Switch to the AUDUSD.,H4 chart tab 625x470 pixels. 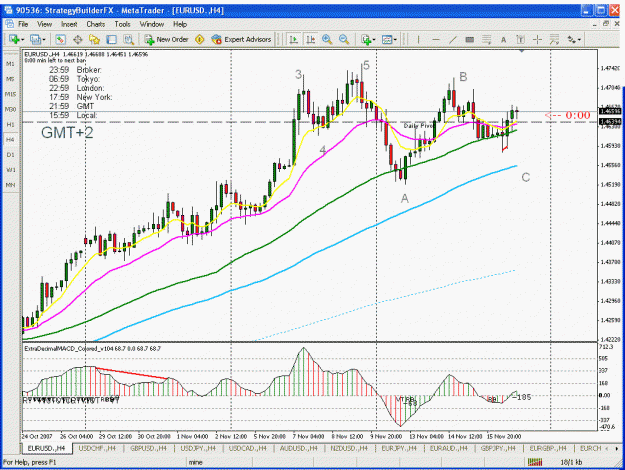(x=298, y=448)
